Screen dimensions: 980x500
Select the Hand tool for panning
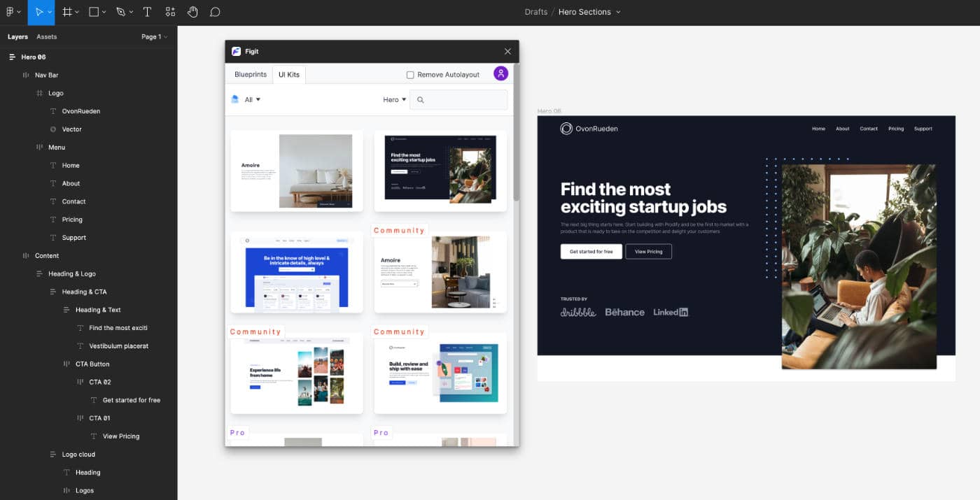tap(192, 12)
